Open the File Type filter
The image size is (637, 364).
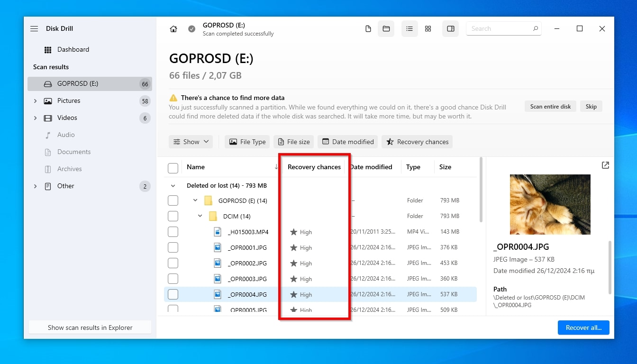click(247, 142)
